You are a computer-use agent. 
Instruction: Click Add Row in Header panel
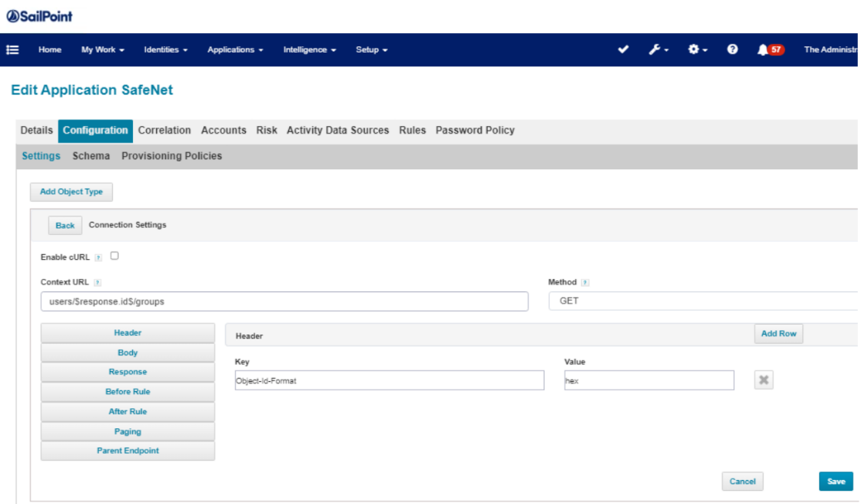(778, 334)
